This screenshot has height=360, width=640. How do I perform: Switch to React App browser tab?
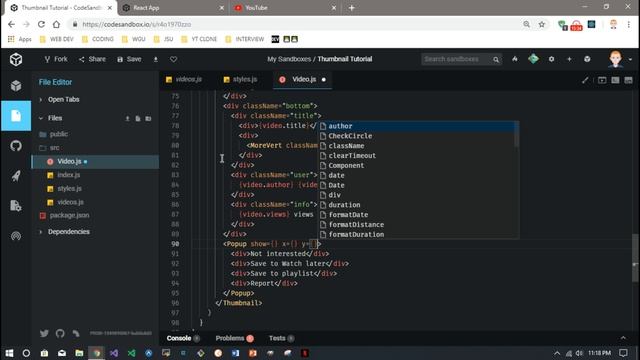pyautogui.click(x=174, y=8)
